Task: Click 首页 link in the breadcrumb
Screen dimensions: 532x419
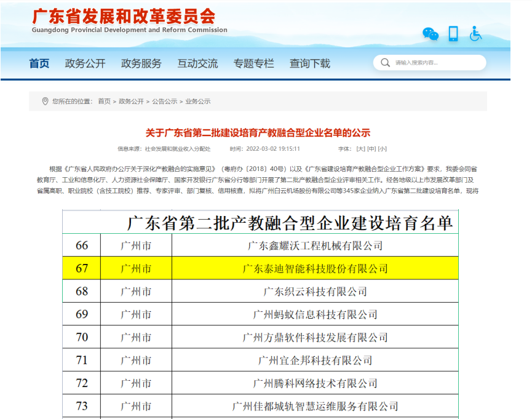Action: tap(105, 102)
